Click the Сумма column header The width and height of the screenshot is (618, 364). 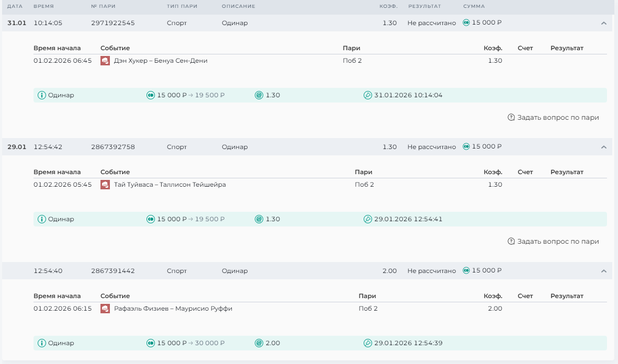pos(474,6)
